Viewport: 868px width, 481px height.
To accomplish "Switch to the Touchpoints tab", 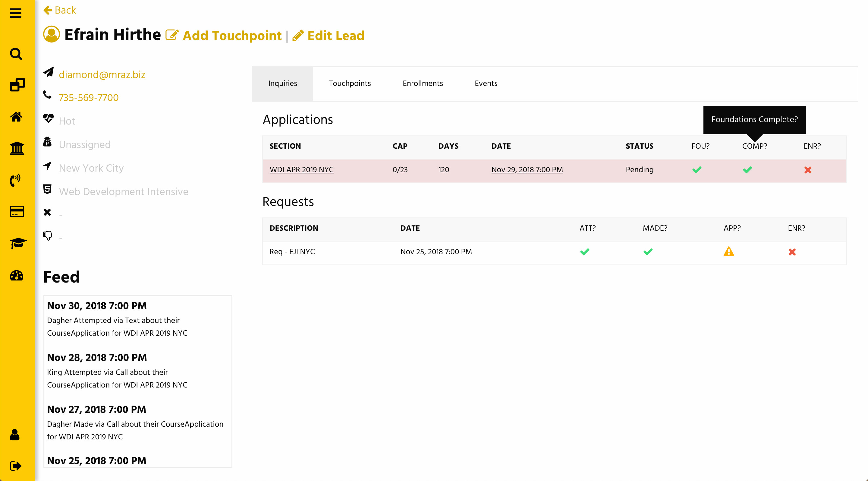I will click(x=350, y=84).
